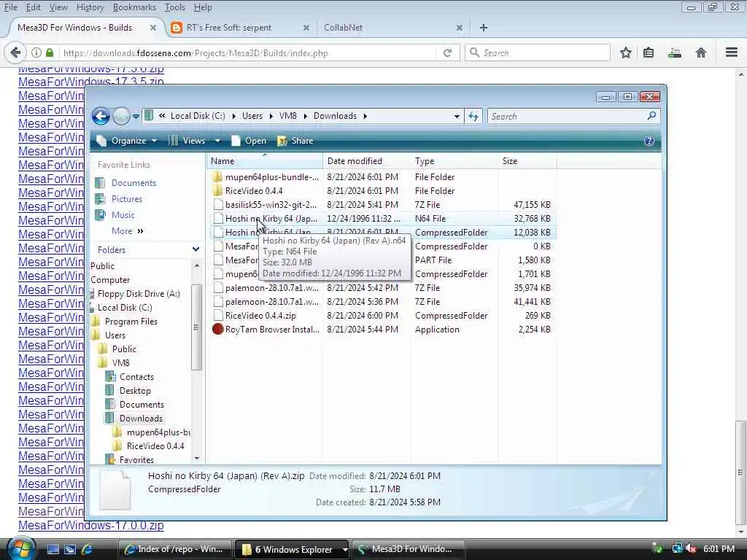The height and width of the screenshot is (560, 747).
Task: Click Share in the Explorer toolbar
Action: pos(295,141)
